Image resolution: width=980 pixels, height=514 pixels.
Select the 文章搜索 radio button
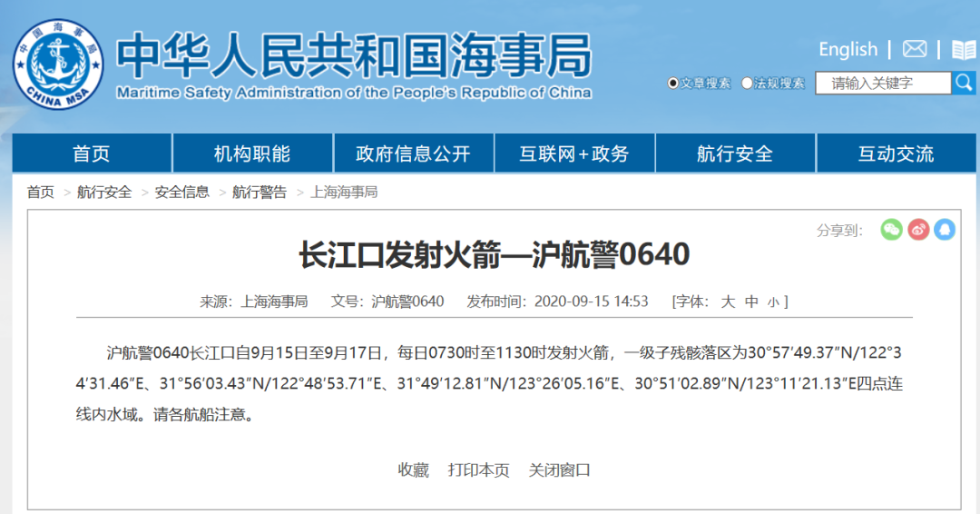(673, 84)
